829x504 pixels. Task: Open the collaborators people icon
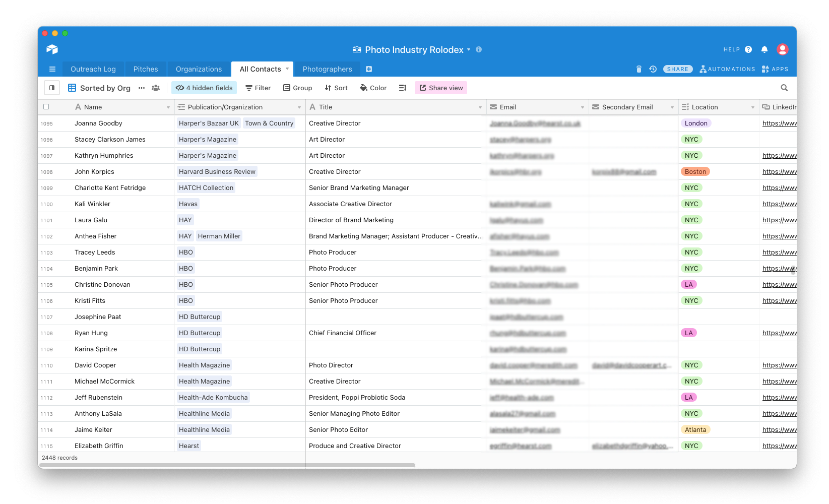(156, 88)
